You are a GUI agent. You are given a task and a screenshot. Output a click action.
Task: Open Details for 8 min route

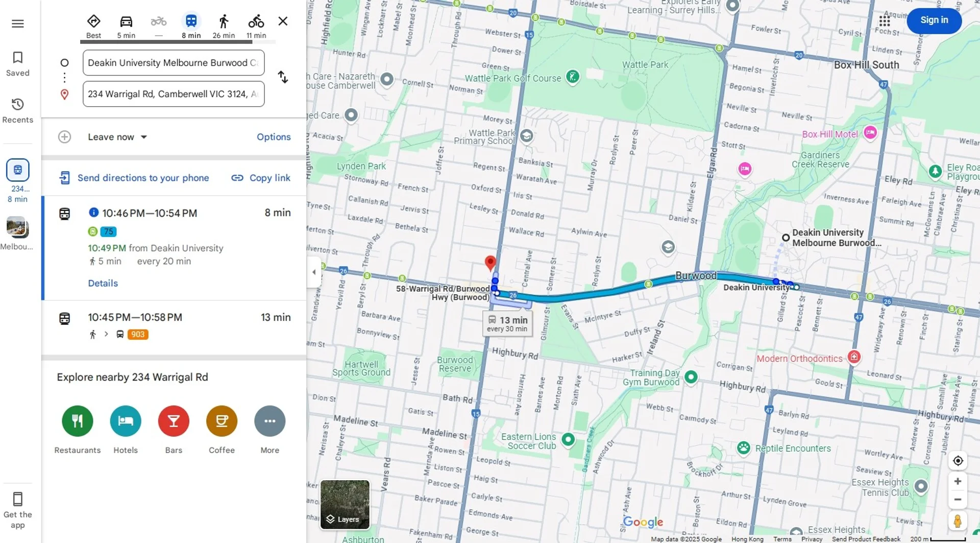coord(103,283)
